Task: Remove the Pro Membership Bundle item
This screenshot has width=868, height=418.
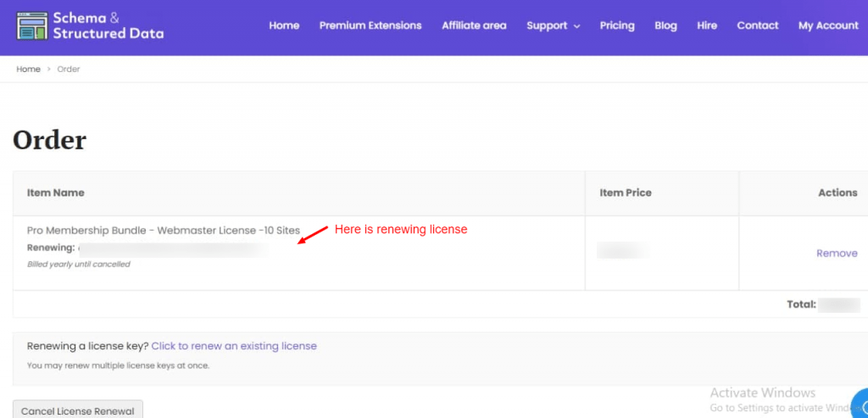Action: point(837,253)
